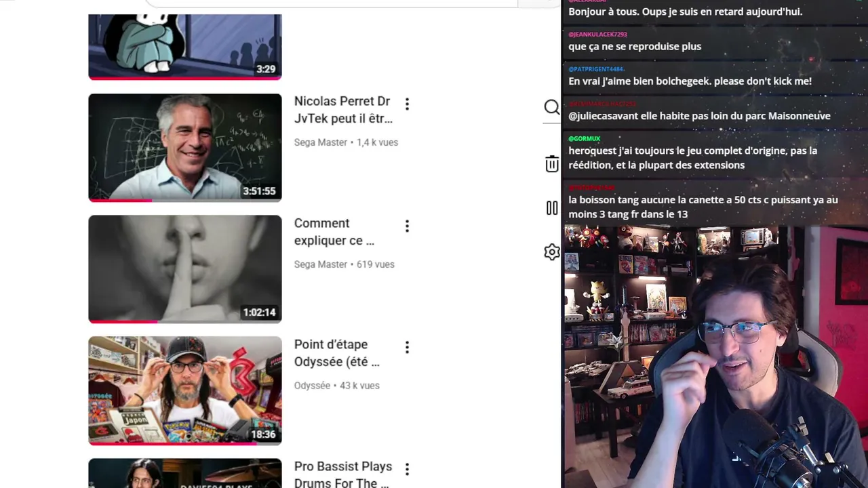Open the Nicolas Perret video thumbnail
The height and width of the screenshot is (488, 868).
tap(185, 147)
